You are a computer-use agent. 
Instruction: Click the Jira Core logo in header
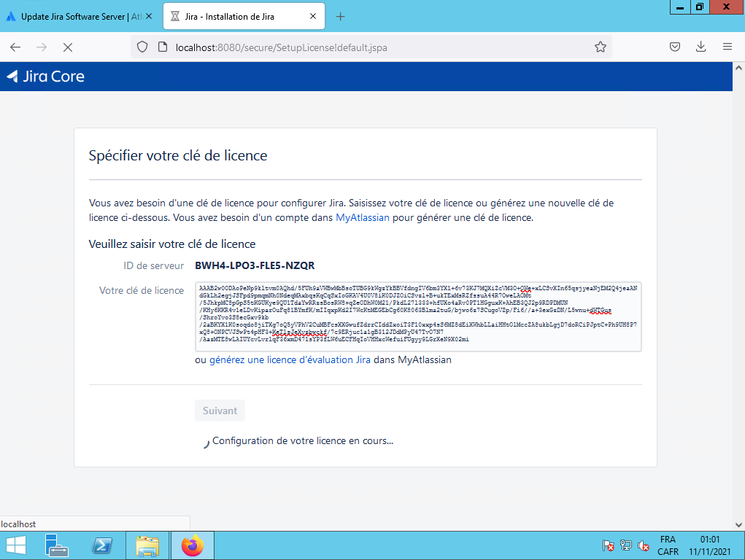point(45,76)
